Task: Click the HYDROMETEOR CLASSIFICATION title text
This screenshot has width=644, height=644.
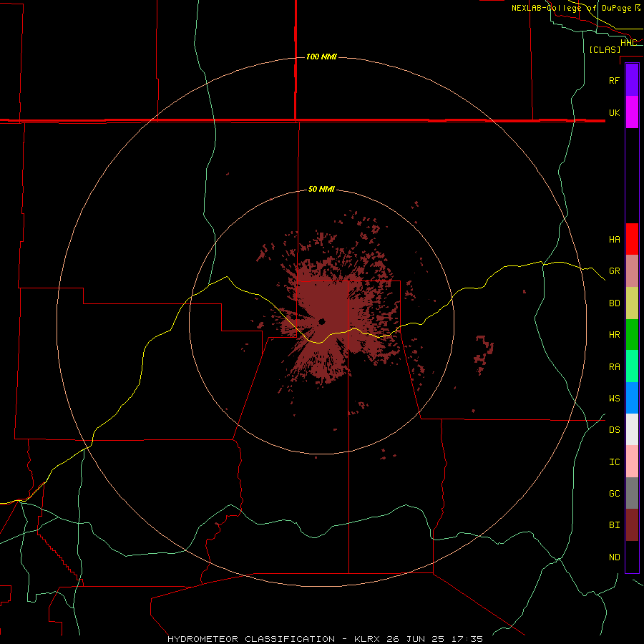Action: (x=251, y=639)
